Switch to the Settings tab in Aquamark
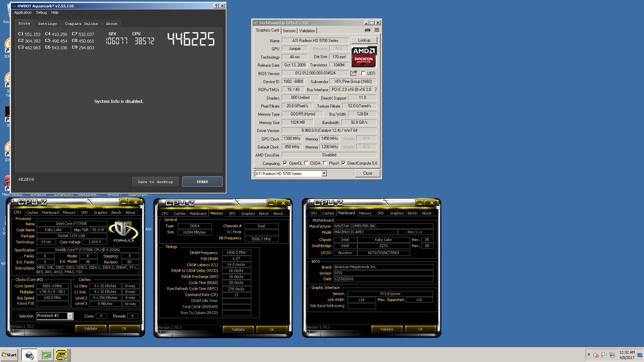The width and height of the screenshot is (644, 362). (48, 24)
